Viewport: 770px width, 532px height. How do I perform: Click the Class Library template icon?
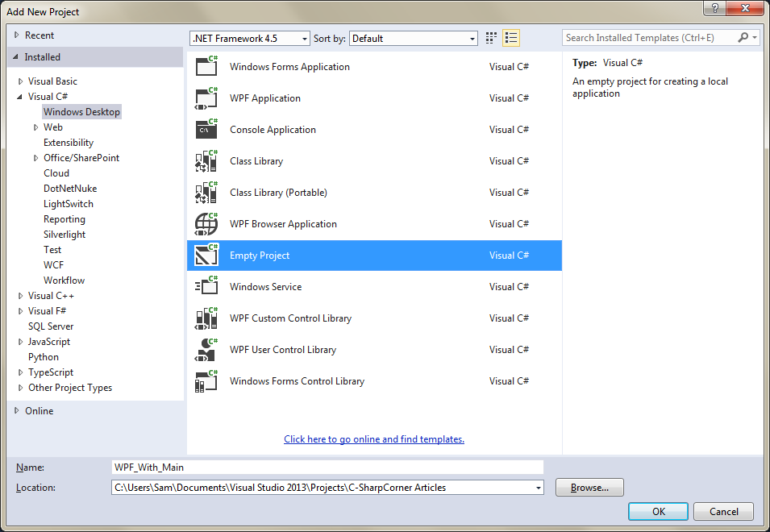tap(206, 161)
